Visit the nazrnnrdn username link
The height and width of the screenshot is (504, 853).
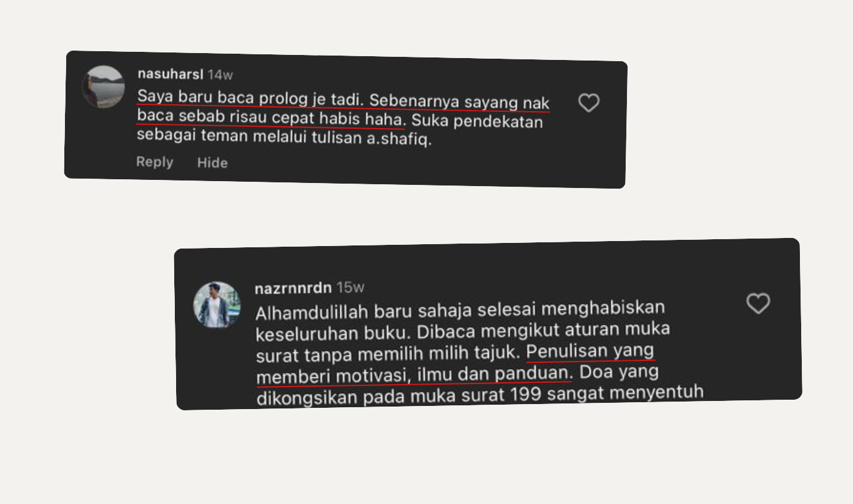point(293,288)
